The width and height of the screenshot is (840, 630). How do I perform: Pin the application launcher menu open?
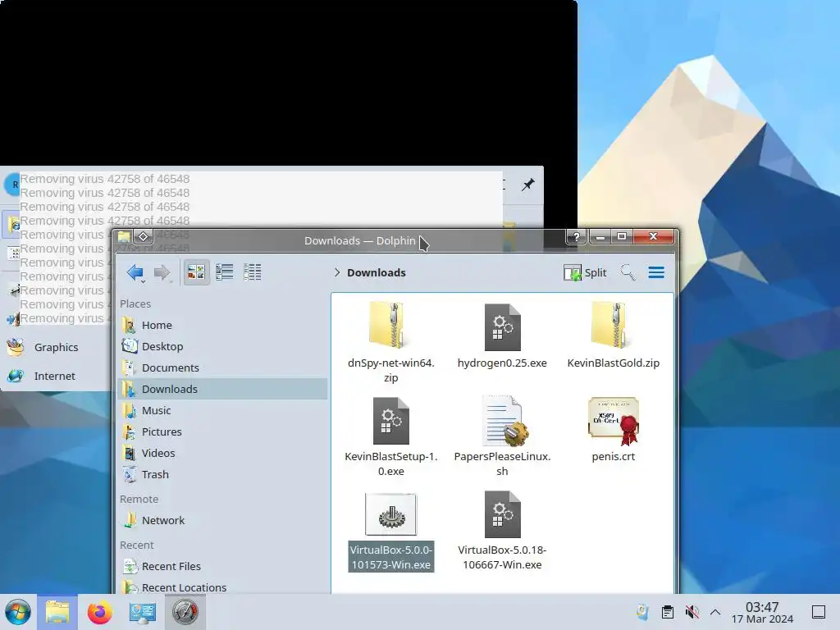[528, 185]
